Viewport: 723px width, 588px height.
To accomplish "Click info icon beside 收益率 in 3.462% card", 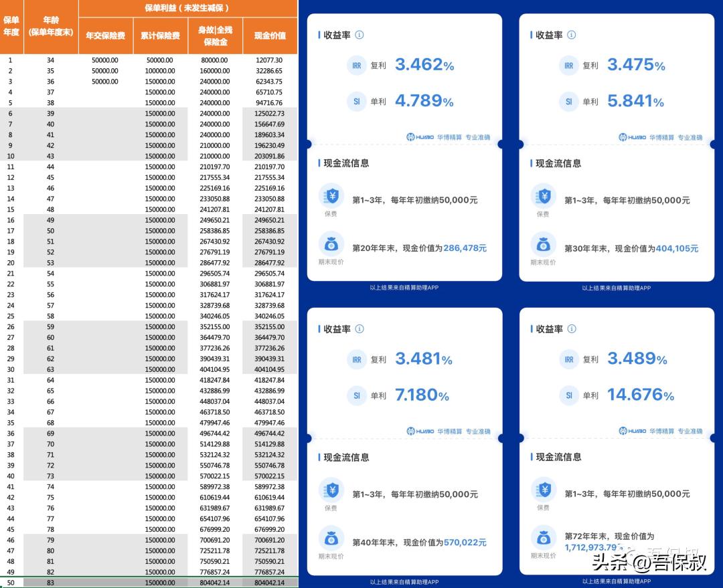I will point(359,35).
